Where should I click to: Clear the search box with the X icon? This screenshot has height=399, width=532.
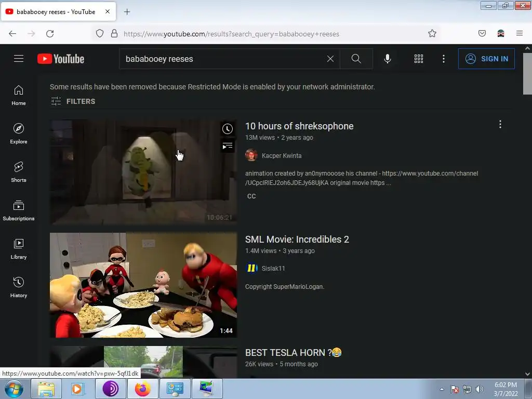click(x=330, y=59)
